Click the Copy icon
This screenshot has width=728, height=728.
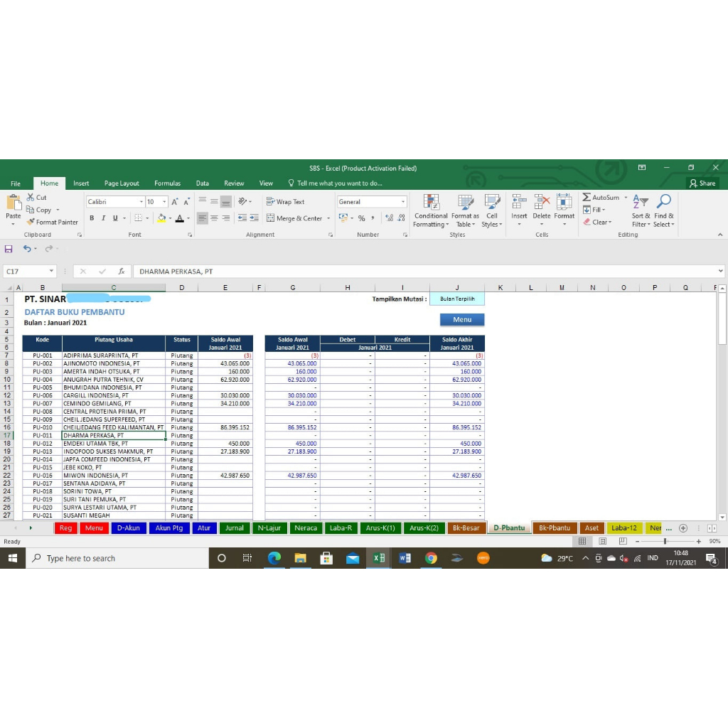(31, 210)
